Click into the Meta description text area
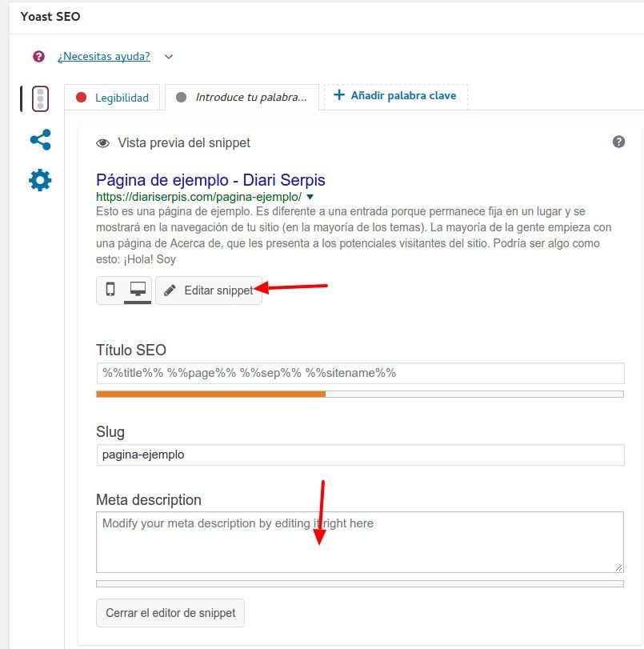This screenshot has width=644, height=649. [360, 543]
